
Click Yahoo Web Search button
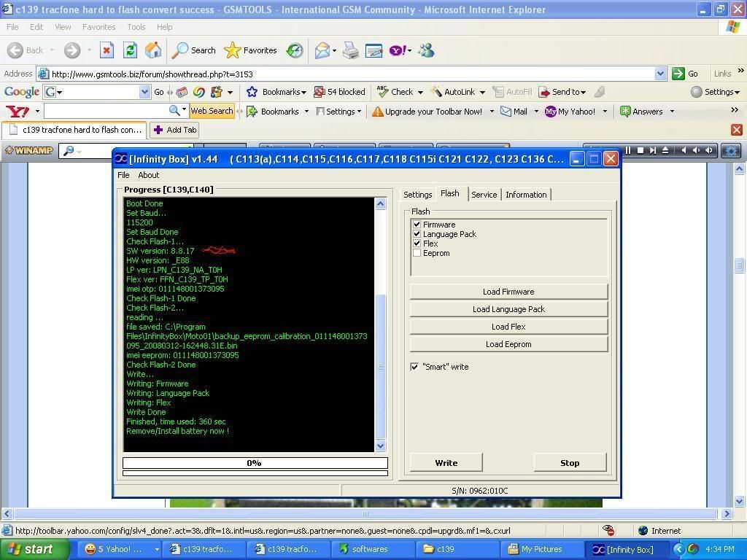[212, 111]
